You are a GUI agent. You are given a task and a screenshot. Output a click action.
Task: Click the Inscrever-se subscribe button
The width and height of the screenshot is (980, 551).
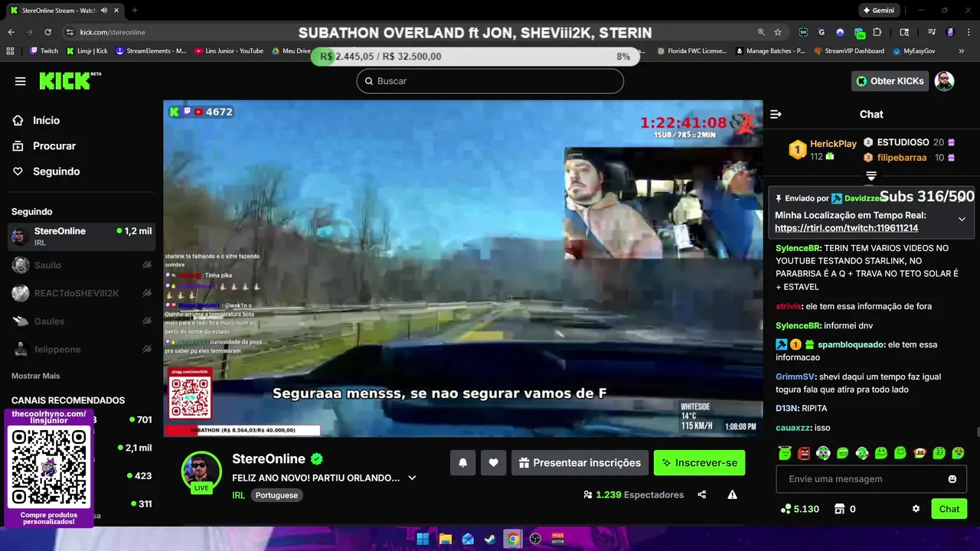click(x=699, y=462)
